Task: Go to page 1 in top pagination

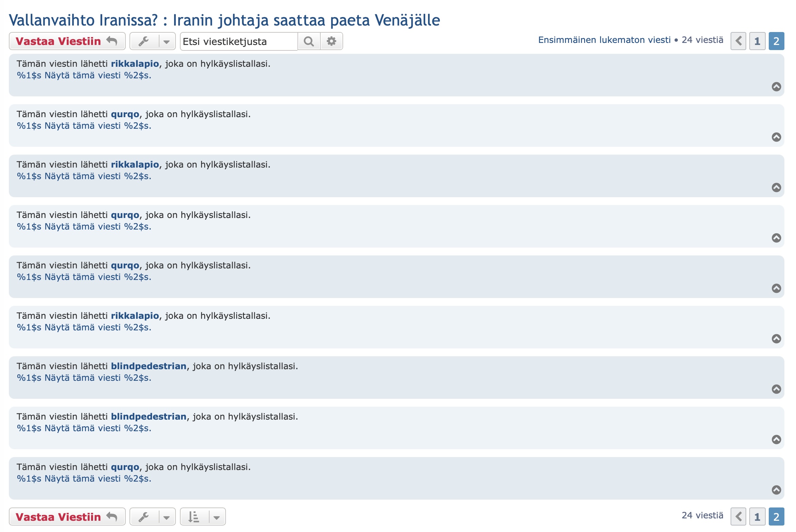Action: tap(757, 41)
